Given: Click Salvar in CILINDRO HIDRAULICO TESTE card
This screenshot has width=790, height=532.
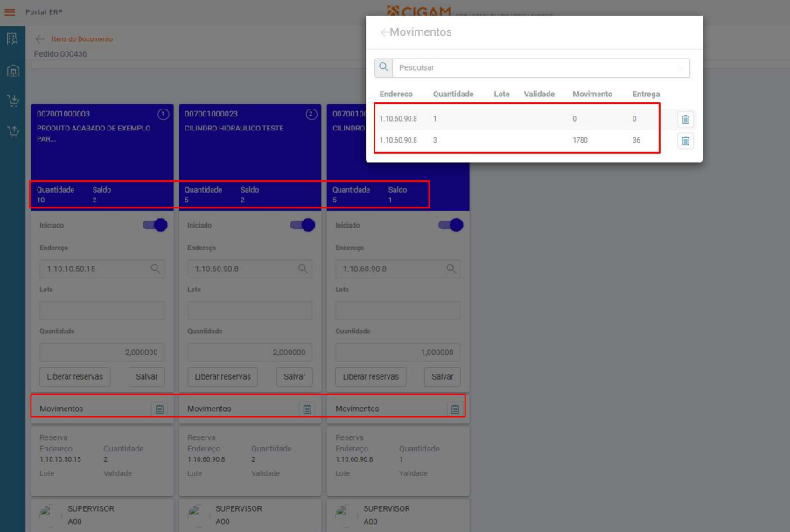Looking at the screenshot, I should coord(295,376).
